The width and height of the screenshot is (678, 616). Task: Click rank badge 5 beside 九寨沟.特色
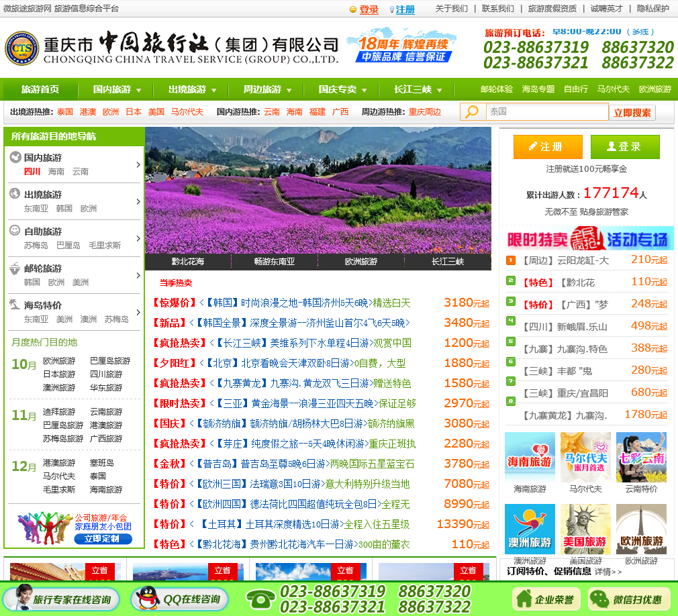click(x=511, y=342)
